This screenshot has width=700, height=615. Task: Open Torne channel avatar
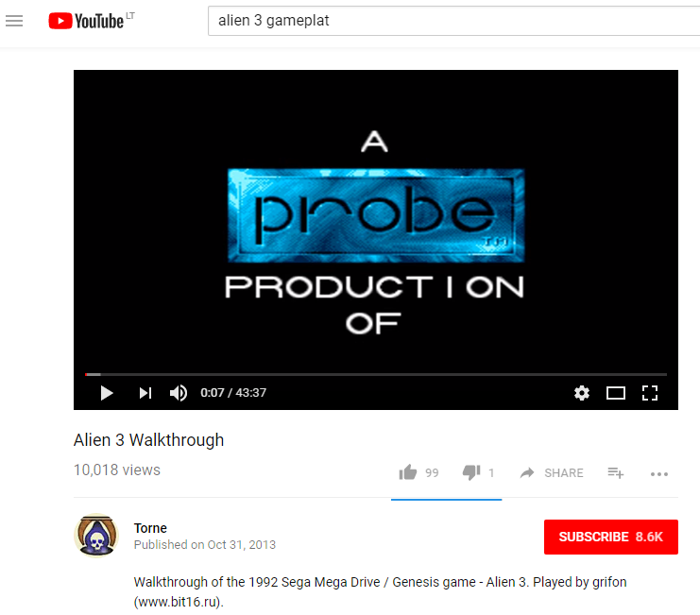[96, 535]
